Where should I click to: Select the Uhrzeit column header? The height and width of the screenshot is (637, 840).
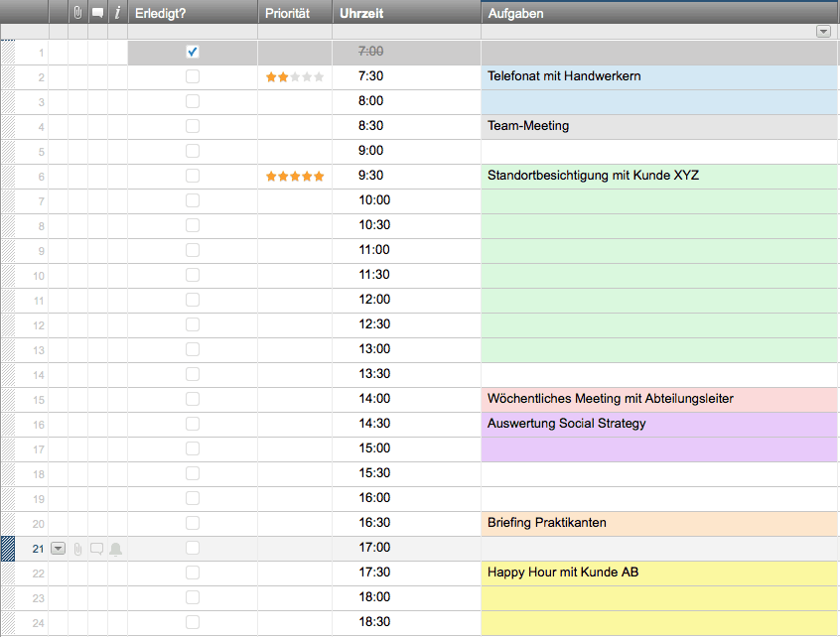[407, 13]
